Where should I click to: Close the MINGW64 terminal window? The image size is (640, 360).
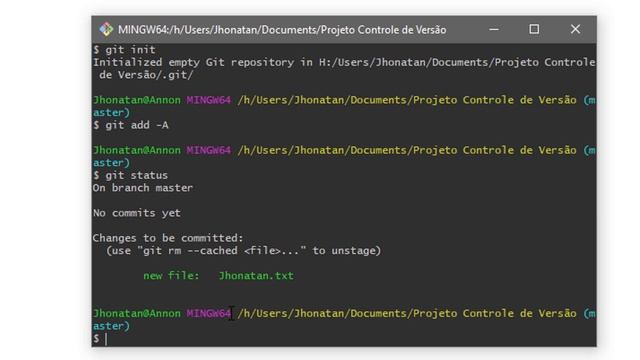coord(575,29)
